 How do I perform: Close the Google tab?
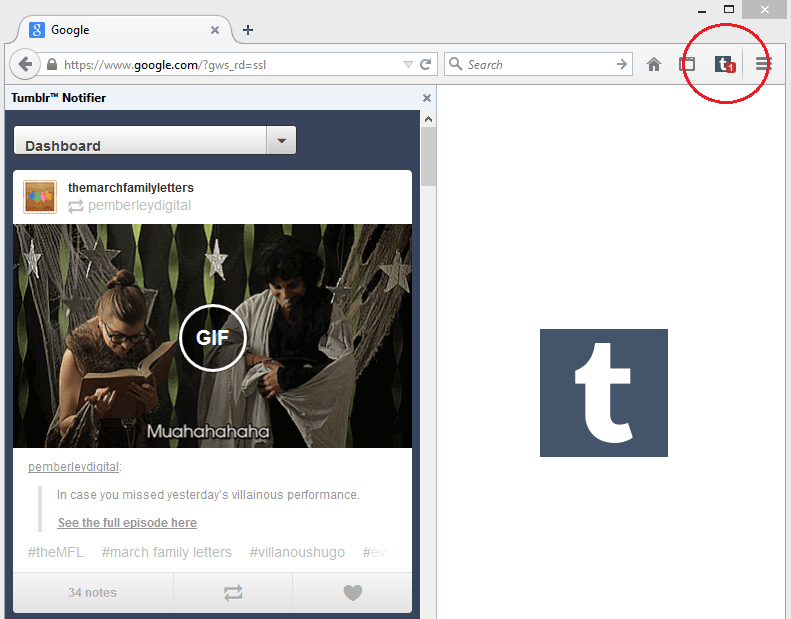[x=214, y=30]
